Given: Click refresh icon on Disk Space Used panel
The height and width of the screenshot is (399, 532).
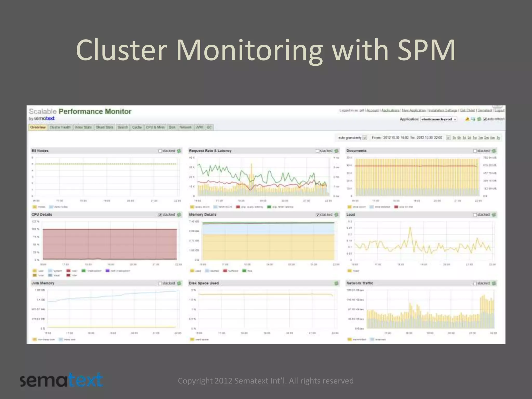Looking at the screenshot, I should tap(336, 283).
